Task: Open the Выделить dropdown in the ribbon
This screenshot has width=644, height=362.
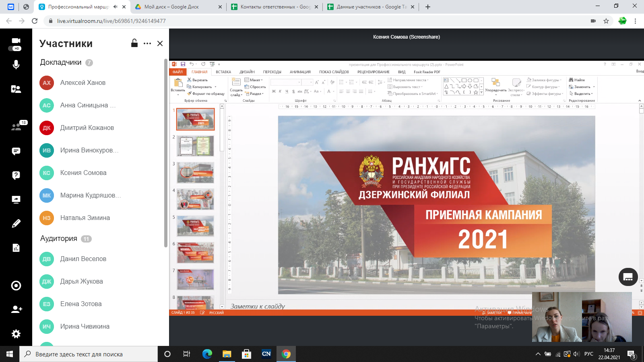Action: (x=581, y=94)
